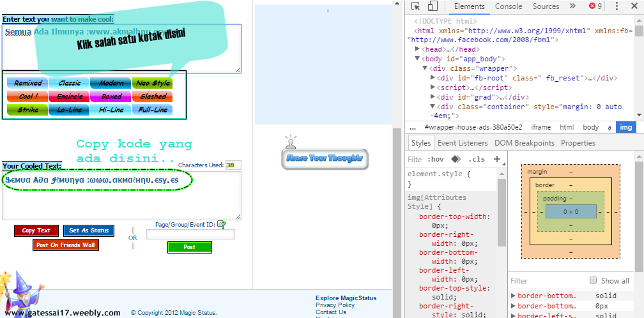Switch to the Elements tab
The height and width of the screenshot is (318, 644).
pos(470,6)
